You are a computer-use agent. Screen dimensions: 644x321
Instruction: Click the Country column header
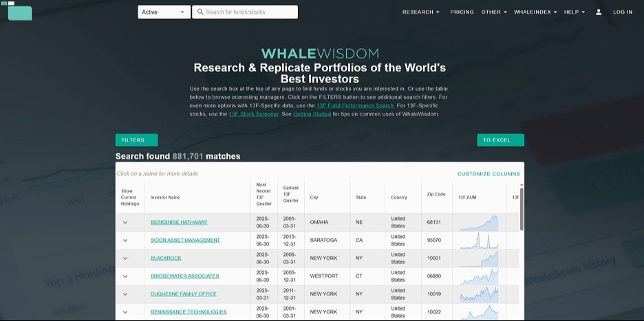coord(399,197)
